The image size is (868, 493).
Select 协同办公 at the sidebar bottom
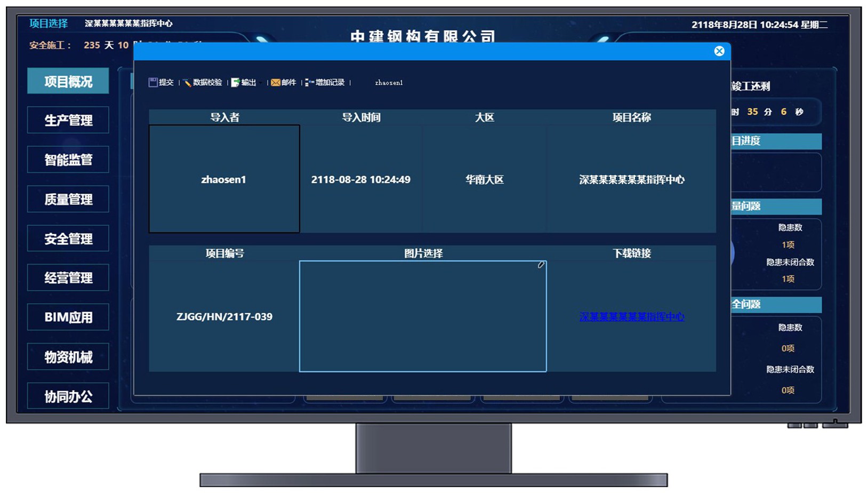(x=68, y=396)
